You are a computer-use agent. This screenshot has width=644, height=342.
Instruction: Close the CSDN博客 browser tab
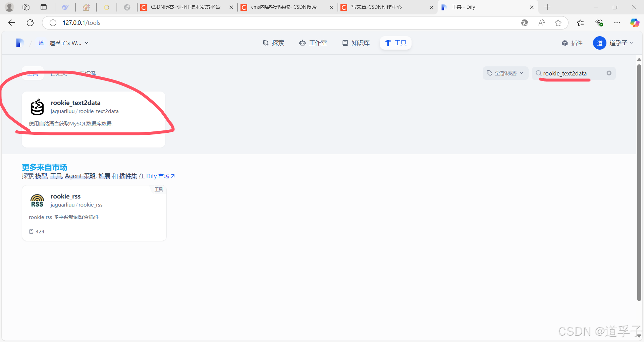coord(231,7)
